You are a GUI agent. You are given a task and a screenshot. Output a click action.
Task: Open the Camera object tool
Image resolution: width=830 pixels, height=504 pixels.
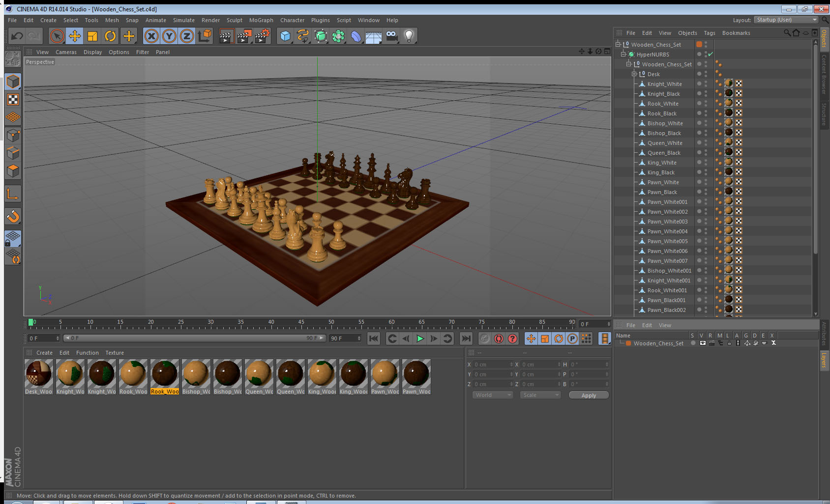391,36
